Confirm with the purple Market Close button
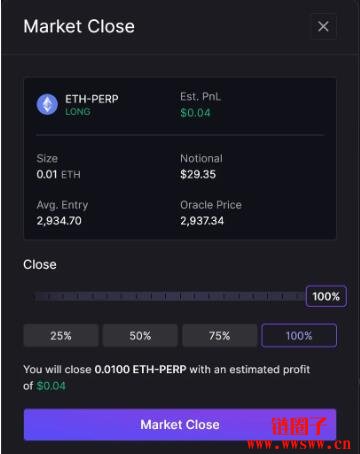 click(x=180, y=425)
